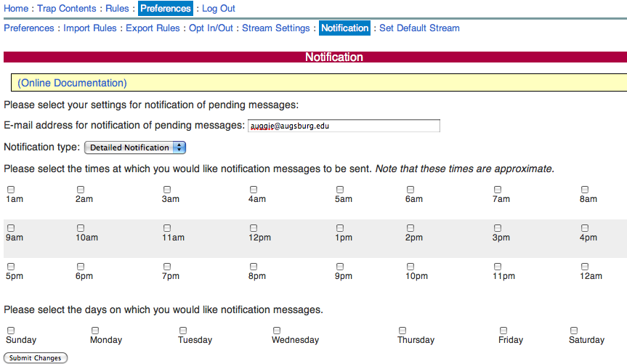Click the Log Out link
Image resolution: width=627 pixels, height=364 pixels.
pos(219,9)
